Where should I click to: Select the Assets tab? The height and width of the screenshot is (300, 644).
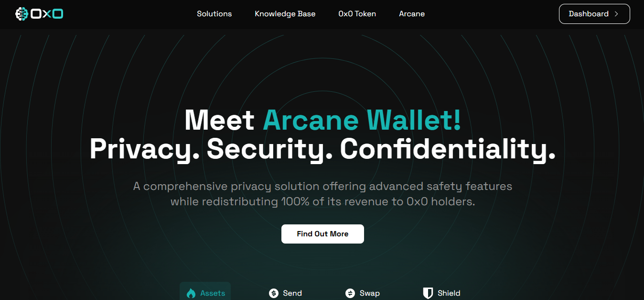coord(205,293)
